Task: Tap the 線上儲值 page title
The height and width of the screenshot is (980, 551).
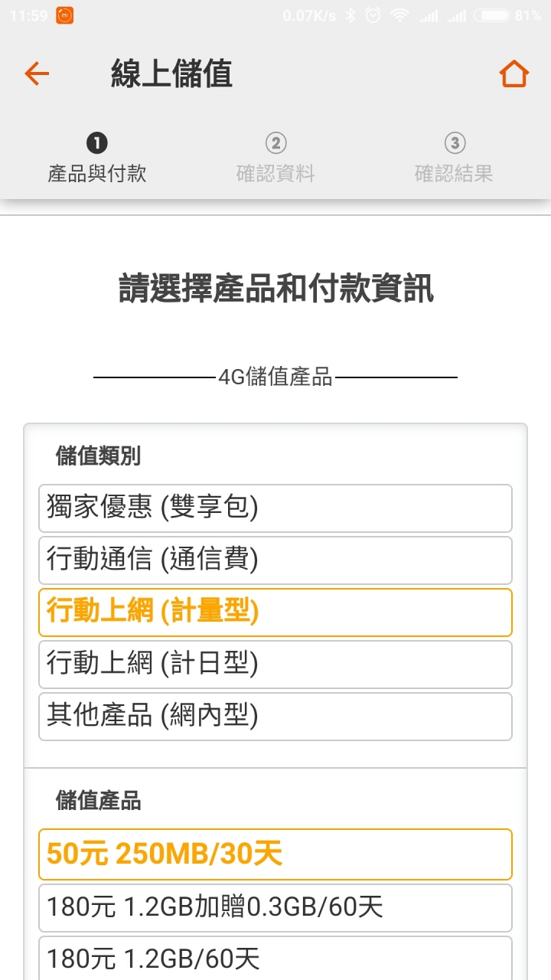Action: 171,74
